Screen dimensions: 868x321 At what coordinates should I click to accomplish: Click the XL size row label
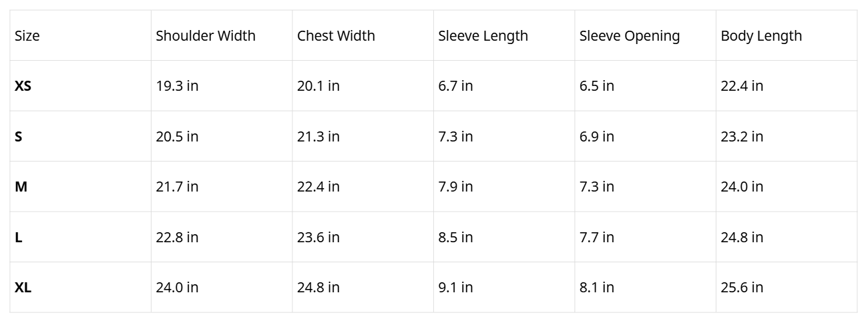(23, 288)
